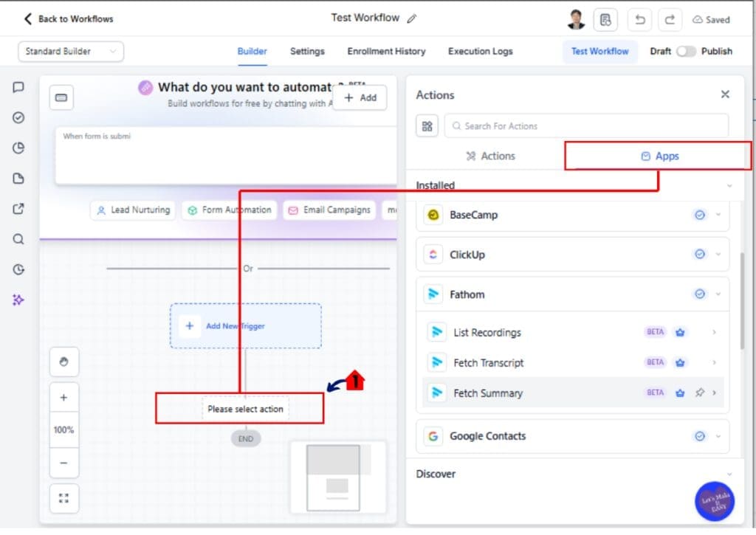Viewport: 756px width, 535px height.
Task: Open the Standard Builder dropdown
Action: (x=70, y=52)
